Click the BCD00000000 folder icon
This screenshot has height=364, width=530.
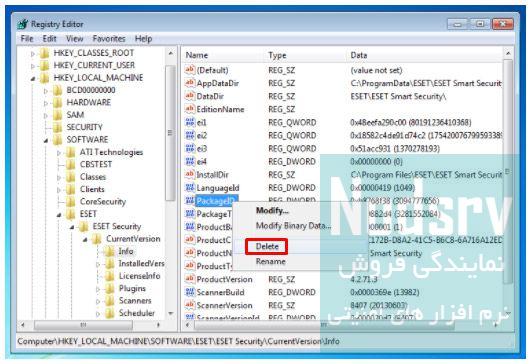pos(58,90)
